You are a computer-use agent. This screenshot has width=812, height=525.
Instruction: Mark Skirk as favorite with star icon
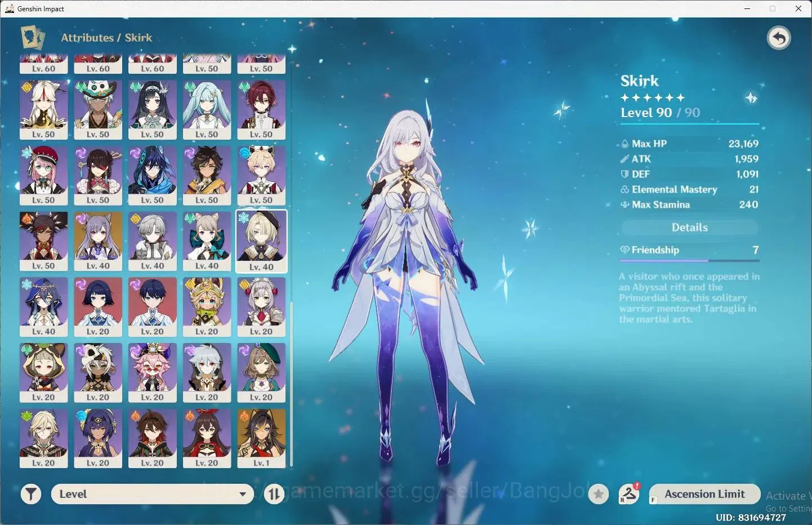(599, 495)
